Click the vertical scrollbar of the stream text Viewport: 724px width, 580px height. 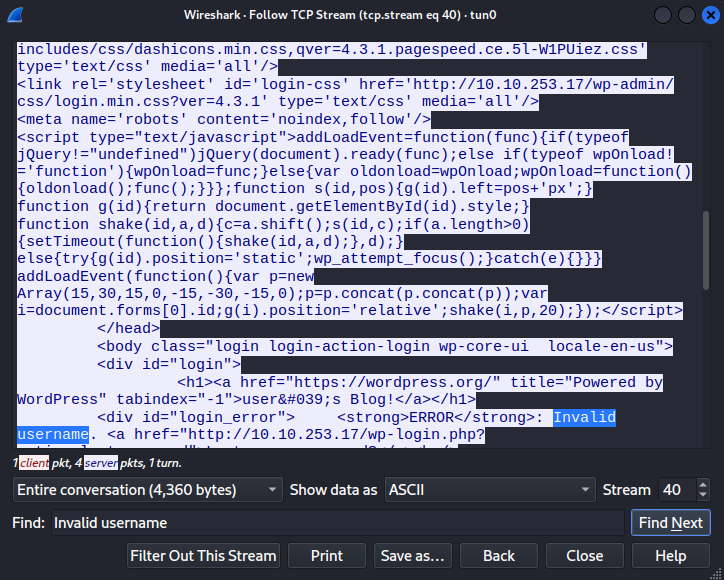[x=706, y=250]
